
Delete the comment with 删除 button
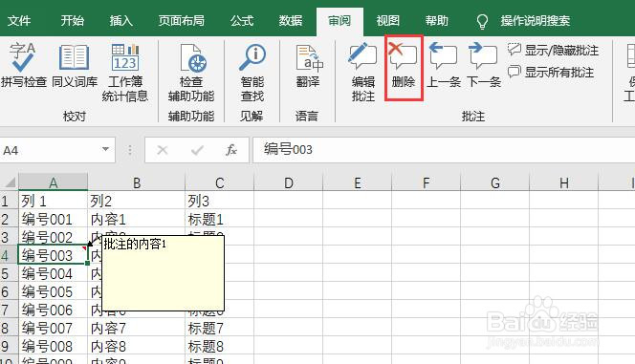click(x=404, y=67)
